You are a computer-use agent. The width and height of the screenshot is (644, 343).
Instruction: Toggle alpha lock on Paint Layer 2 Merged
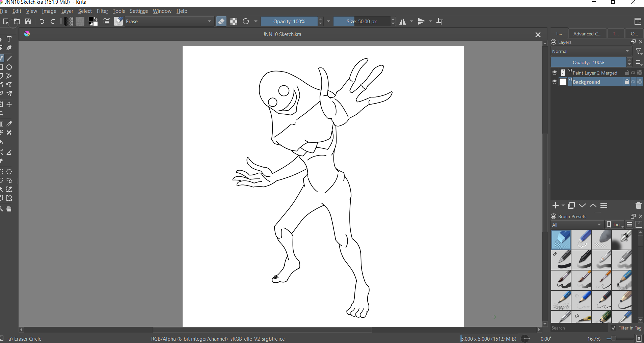click(640, 73)
